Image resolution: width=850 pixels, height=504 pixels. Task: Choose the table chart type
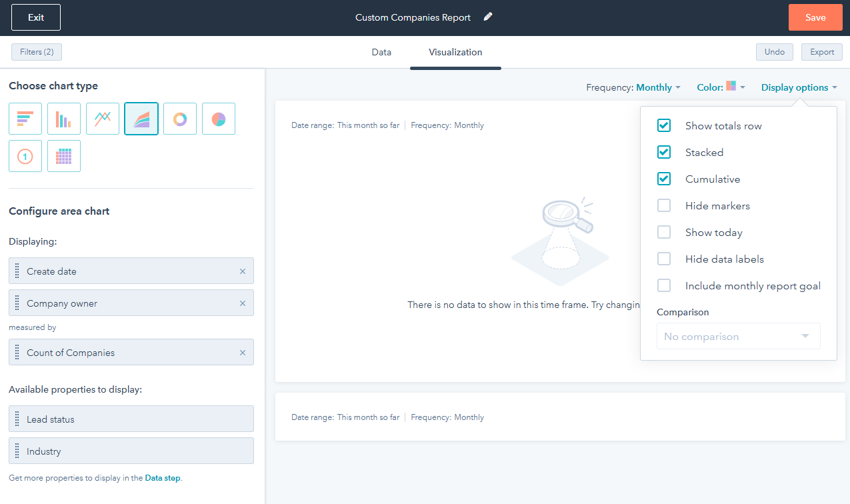(63, 155)
